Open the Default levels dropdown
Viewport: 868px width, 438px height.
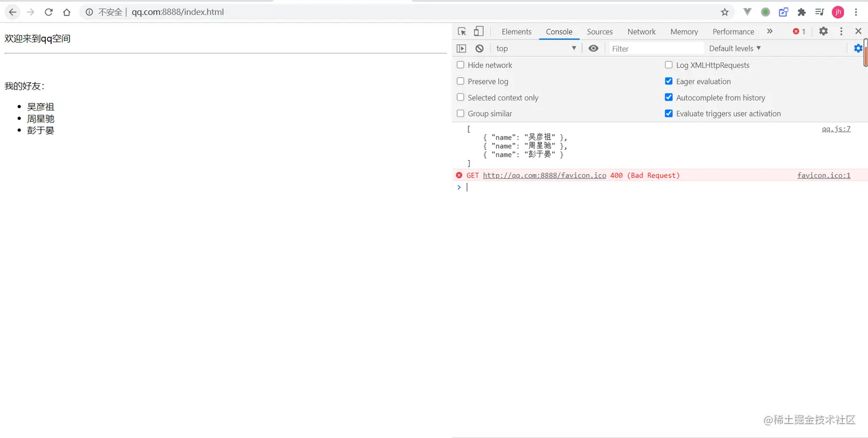(735, 49)
